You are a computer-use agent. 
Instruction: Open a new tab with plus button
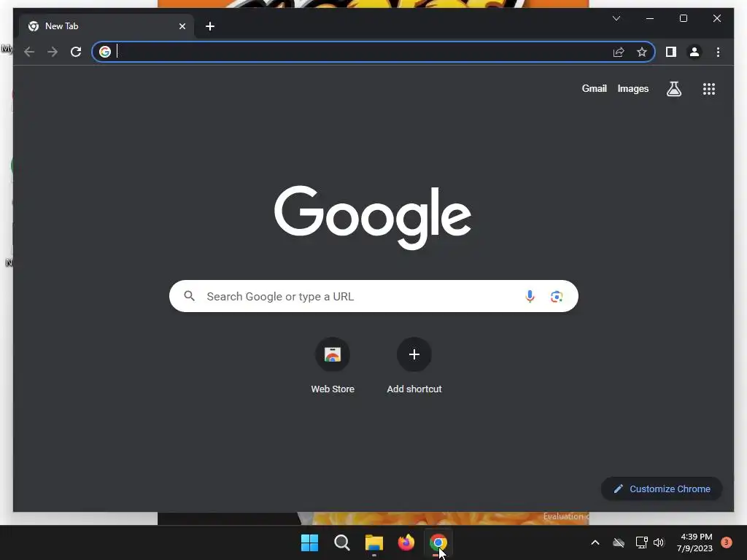209,26
